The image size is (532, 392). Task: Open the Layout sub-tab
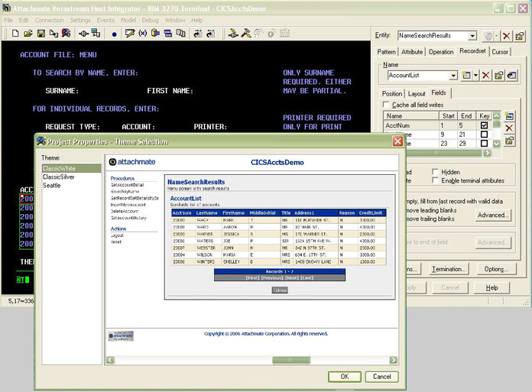tap(417, 93)
